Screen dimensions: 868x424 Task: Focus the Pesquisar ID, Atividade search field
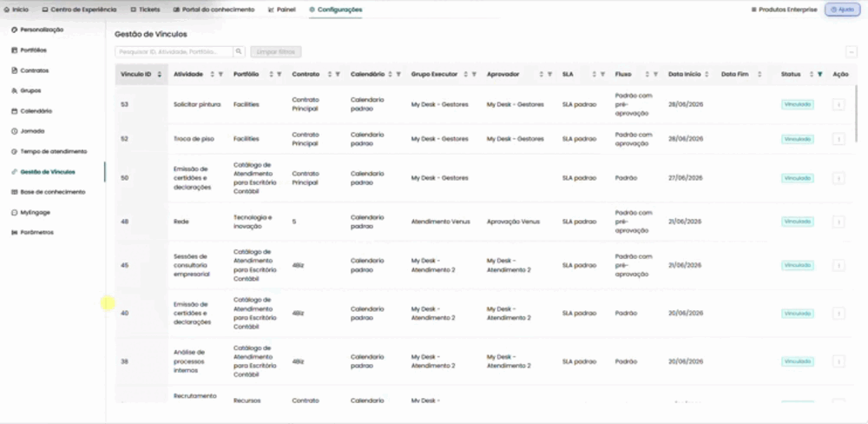(x=174, y=51)
